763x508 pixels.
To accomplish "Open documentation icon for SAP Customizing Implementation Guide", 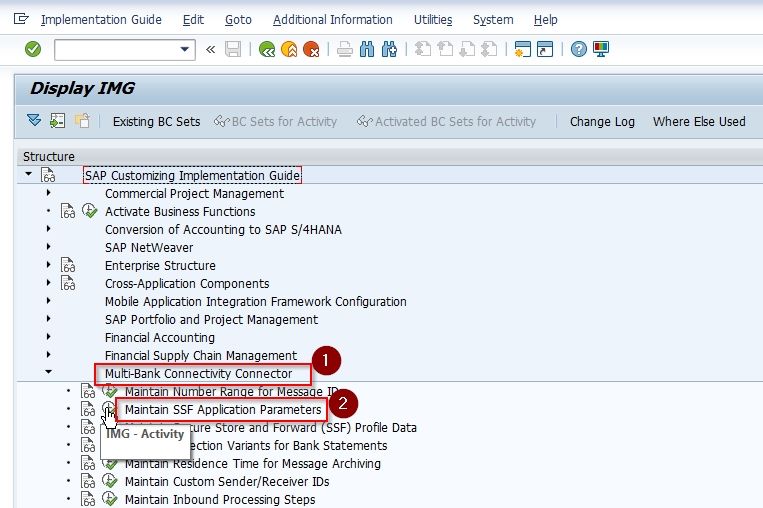I will (x=48, y=175).
